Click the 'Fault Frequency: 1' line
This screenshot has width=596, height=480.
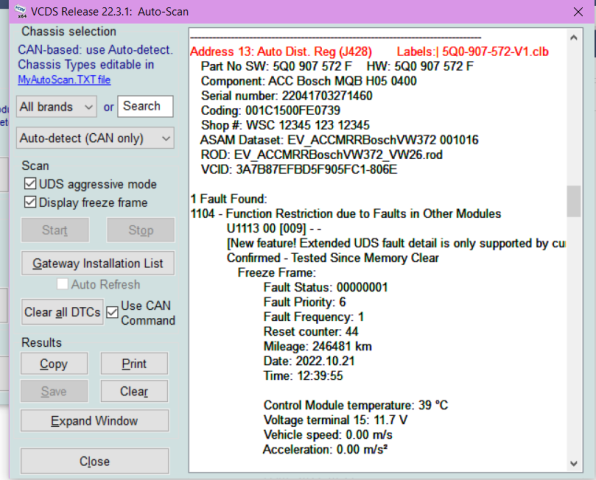[x=314, y=317]
